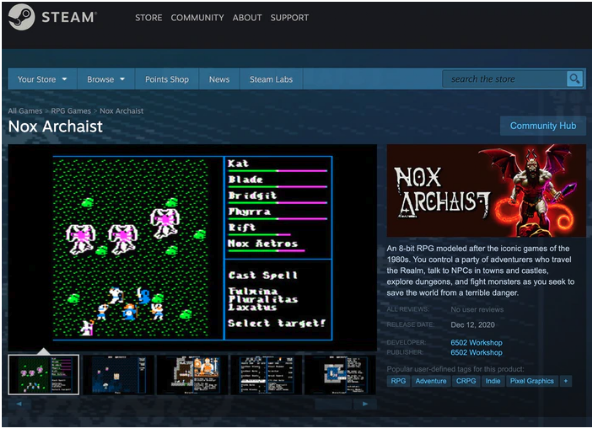This screenshot has height=429, width=593.
Task: Click the thumbnail strip scrollbar handle
Action: [333, 404]
